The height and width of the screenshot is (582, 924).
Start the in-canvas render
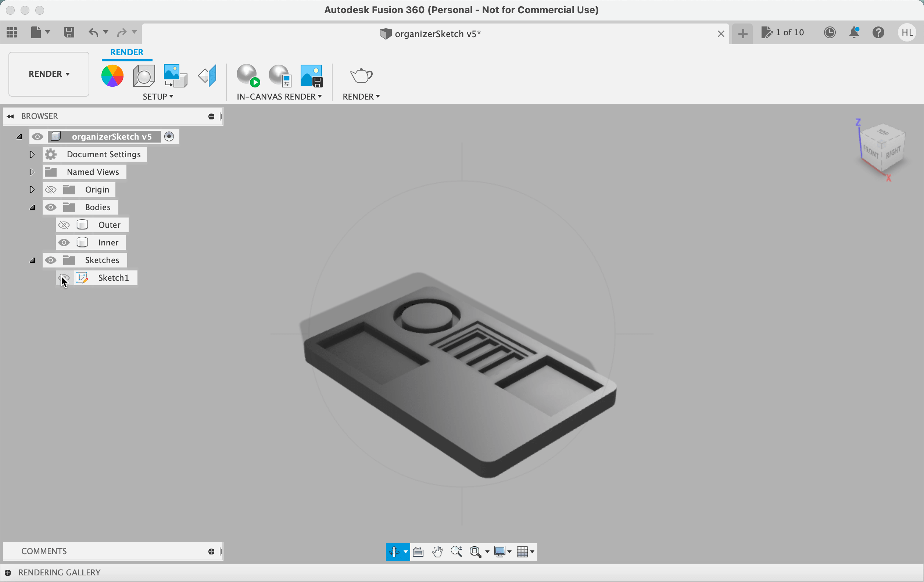[247, 76]
